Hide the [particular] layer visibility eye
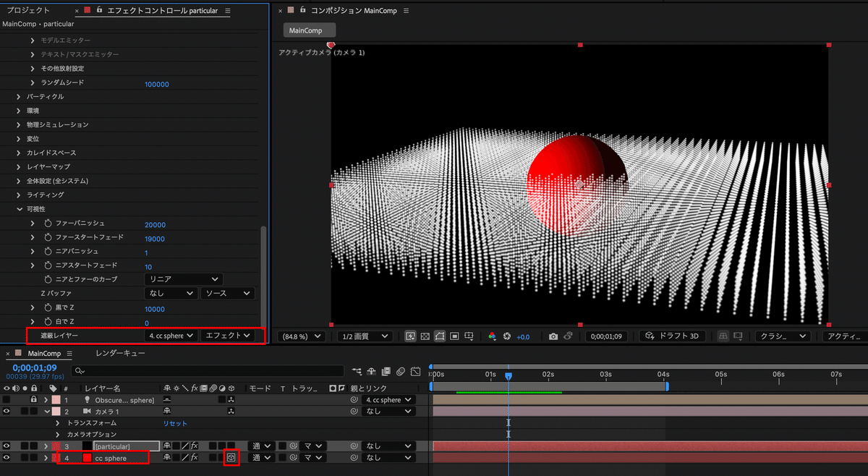This screenshot has height=476, width=868. pos(7,446)
